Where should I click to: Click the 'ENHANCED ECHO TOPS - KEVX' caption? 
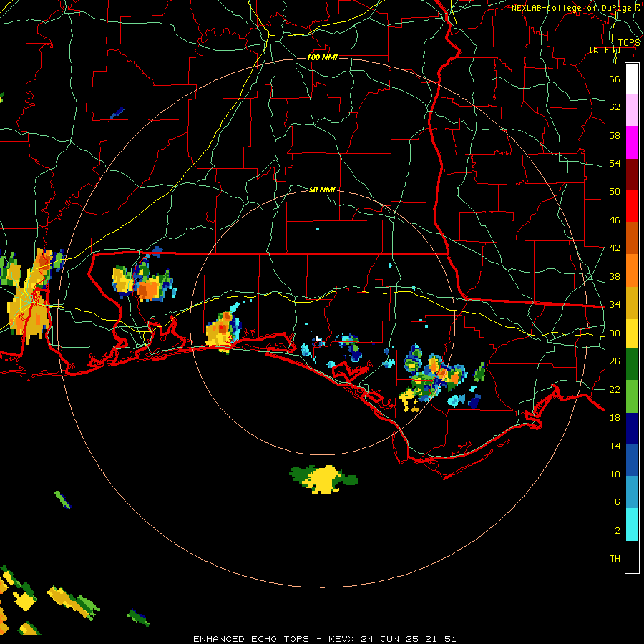pos(274,639)
